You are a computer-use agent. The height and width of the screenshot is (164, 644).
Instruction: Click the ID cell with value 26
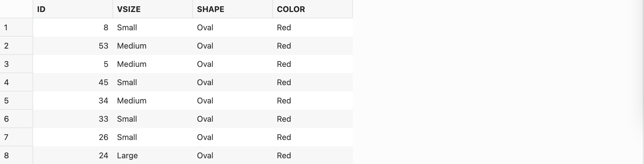(x=73, y=137)
